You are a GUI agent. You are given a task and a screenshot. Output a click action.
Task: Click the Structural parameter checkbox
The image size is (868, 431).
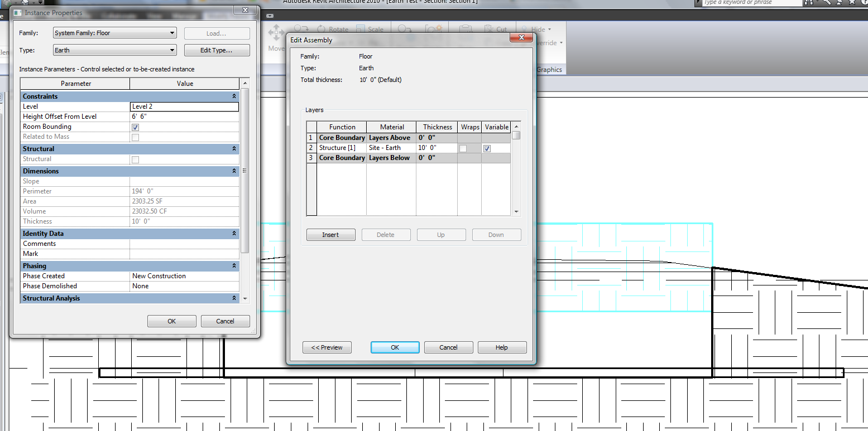pos(135,159)
